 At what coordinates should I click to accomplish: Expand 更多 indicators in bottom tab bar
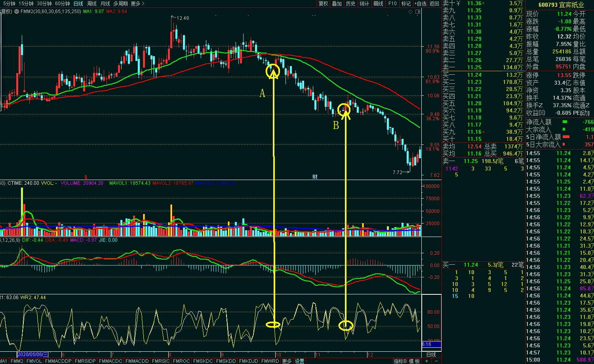[287, 361]
